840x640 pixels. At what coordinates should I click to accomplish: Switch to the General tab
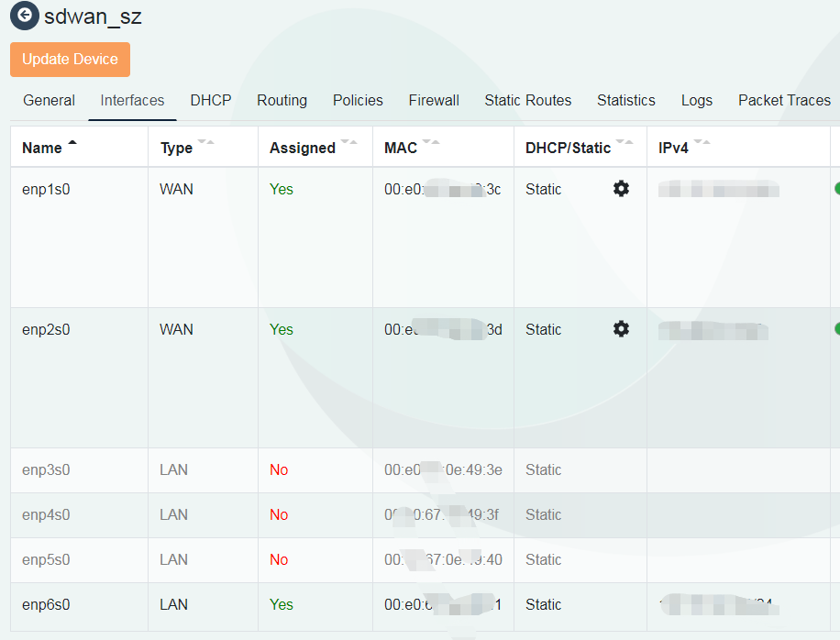point(49,101)
